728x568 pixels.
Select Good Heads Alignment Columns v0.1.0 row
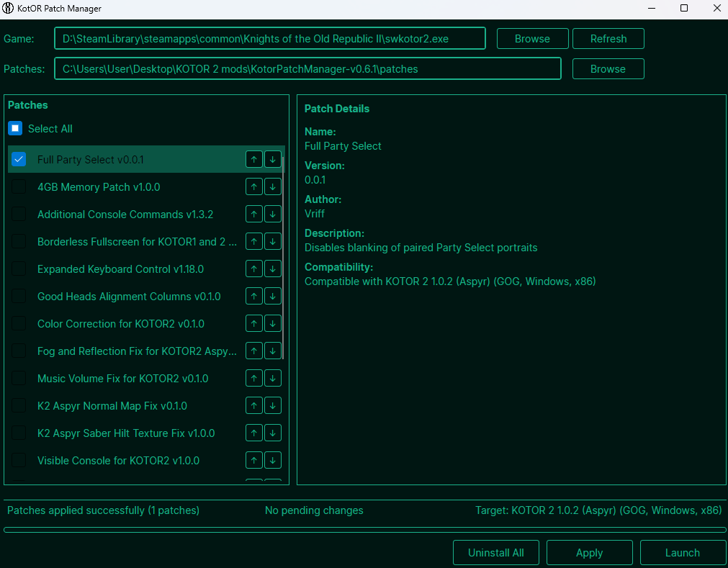(146, 296)
